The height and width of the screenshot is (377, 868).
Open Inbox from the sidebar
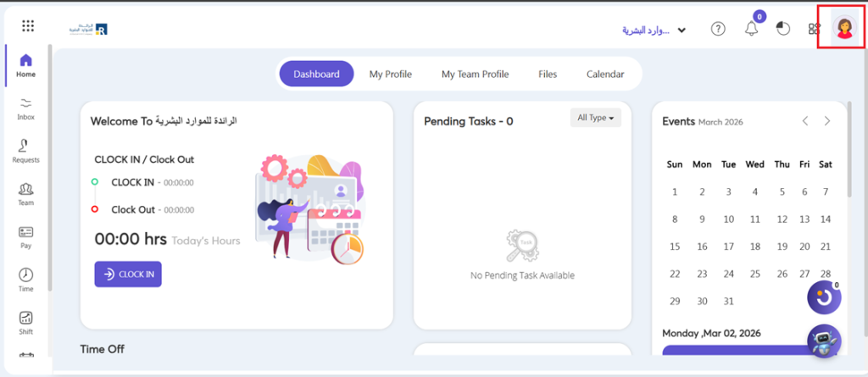point(26,108)
